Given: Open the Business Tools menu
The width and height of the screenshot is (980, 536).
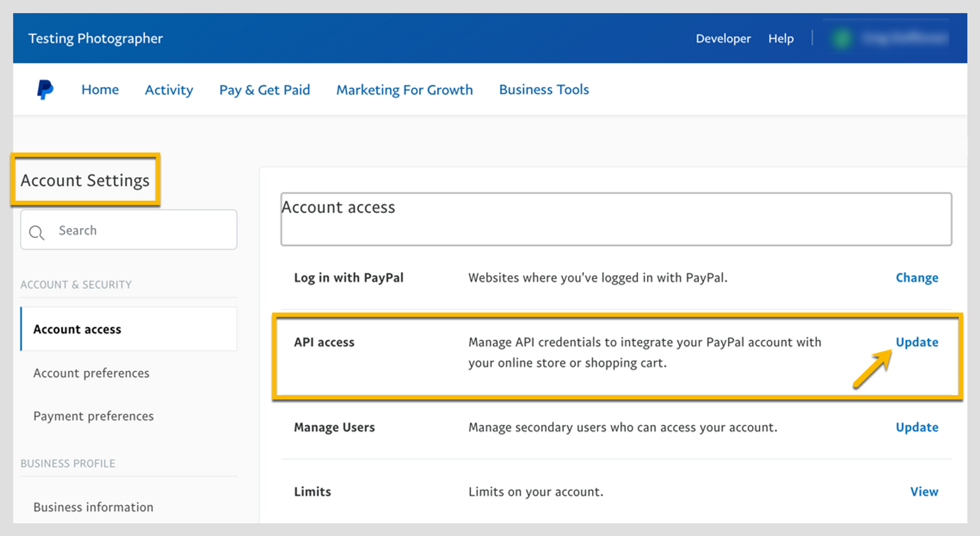Looking at the screenshot, I should pyautogui.click(x=544, y=90).
